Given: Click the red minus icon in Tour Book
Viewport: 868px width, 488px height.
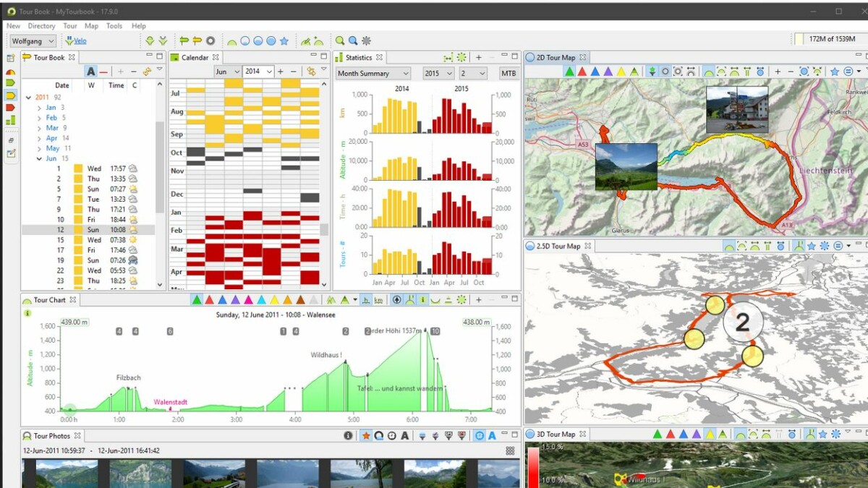Looking at the screenshot, I should 104,72.
